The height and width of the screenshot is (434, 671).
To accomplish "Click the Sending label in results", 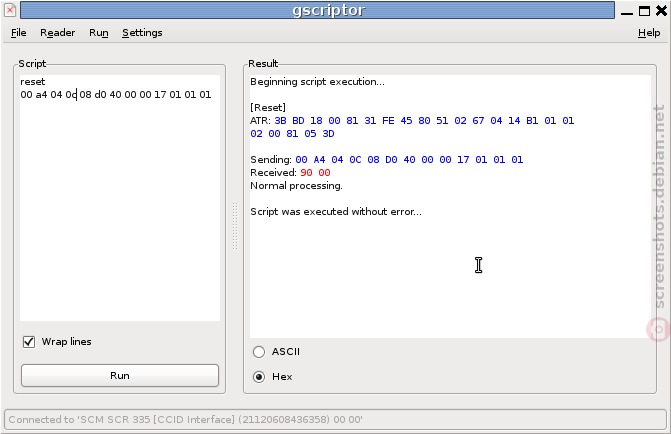I will click(271, 160).
